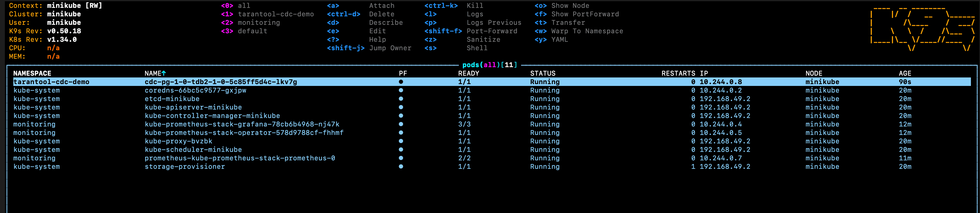Click the NODE column header
This screenshot has width=980, height=213.
pyautogui.click(x=813, y=74)
